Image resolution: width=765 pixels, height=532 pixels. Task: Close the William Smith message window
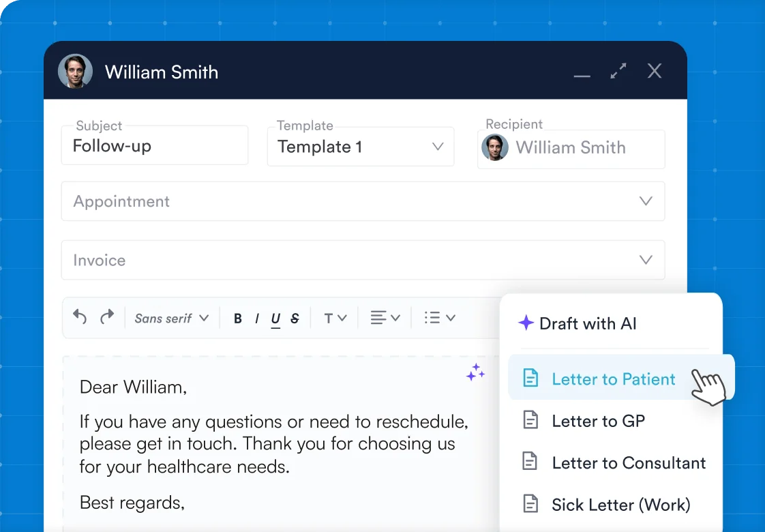(x=655, y=71)
